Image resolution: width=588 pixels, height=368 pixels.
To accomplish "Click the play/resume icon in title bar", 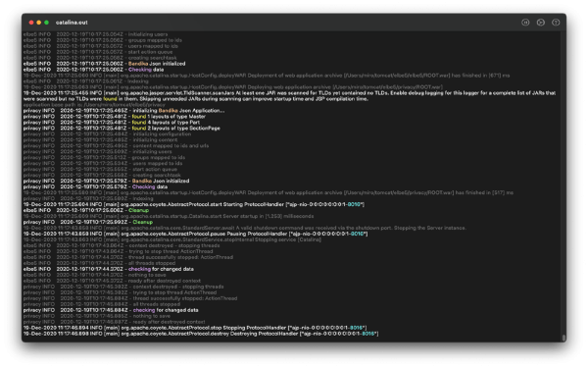I will (x=540, y=23).
